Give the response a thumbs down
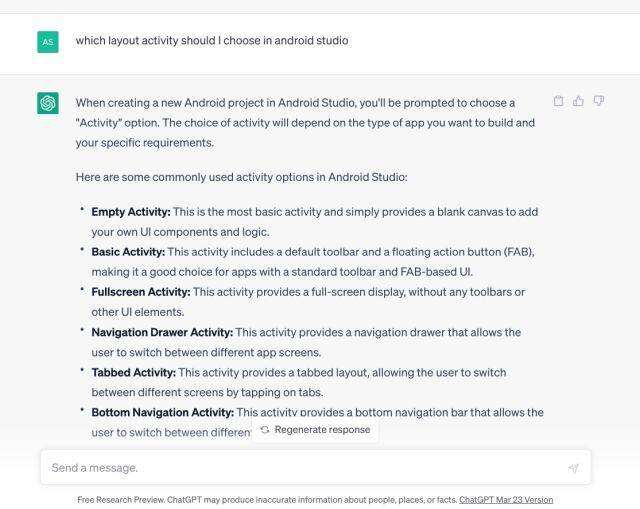The height and width of the screenshot is (509, 640). point(598,101)
